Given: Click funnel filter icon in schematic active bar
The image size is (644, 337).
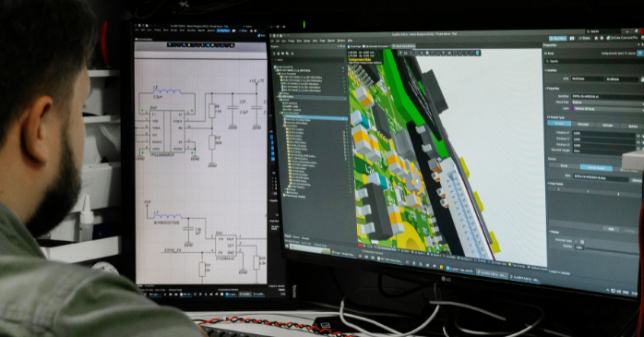Looking at the screenshot, I should [x=170, y=45].
